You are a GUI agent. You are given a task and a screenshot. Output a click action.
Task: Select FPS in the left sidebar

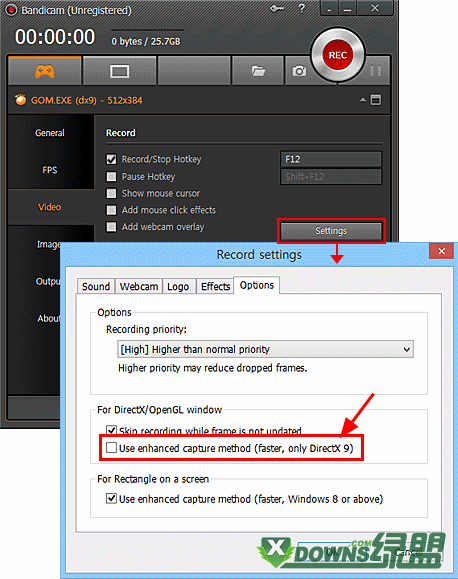coord(50,170)
